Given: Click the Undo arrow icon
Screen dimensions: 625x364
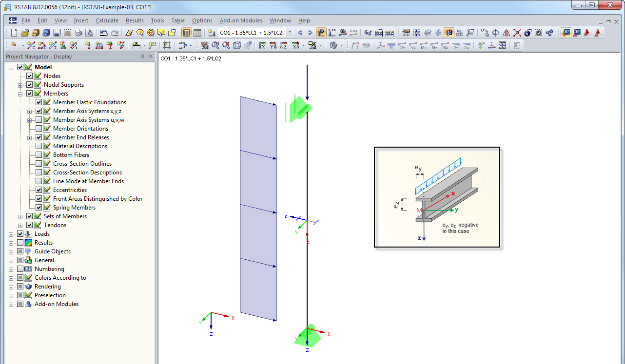Looking at the screenshot, I should [104, 33].
